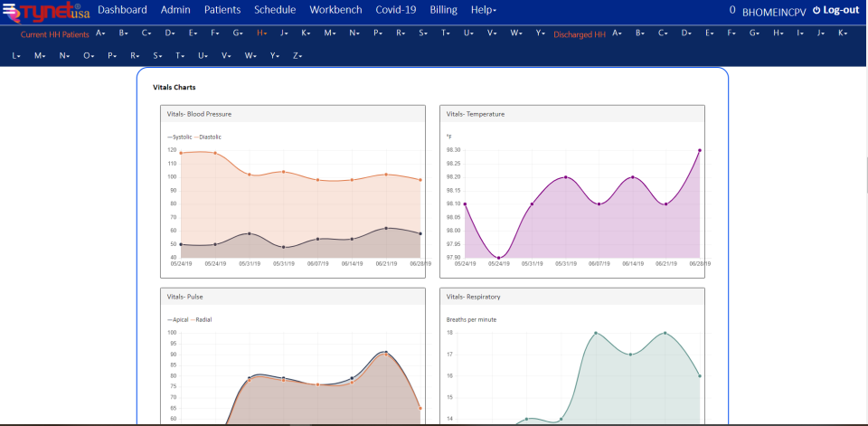The image size is (868, 426).
Task: Click the Breaths per minute axis label
Action: point(471,319)
